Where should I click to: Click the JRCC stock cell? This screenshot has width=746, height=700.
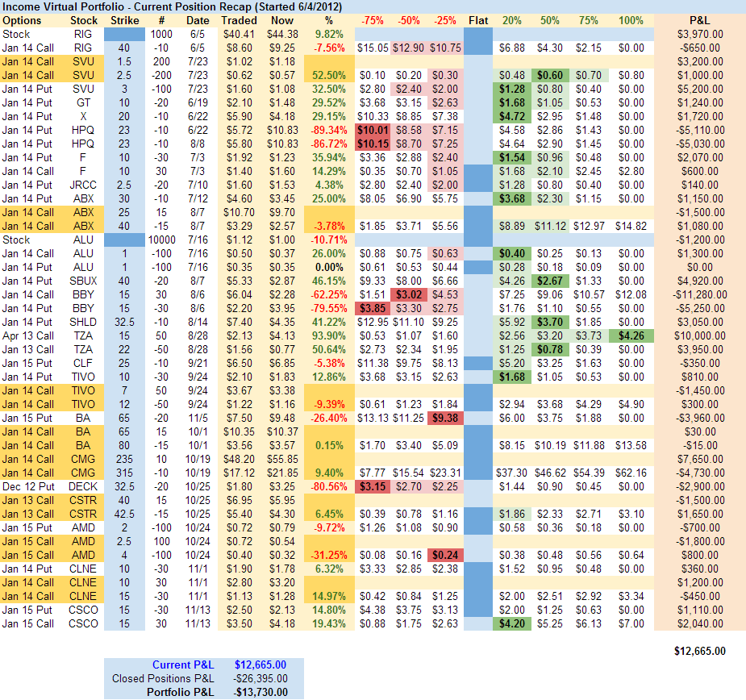84,185
